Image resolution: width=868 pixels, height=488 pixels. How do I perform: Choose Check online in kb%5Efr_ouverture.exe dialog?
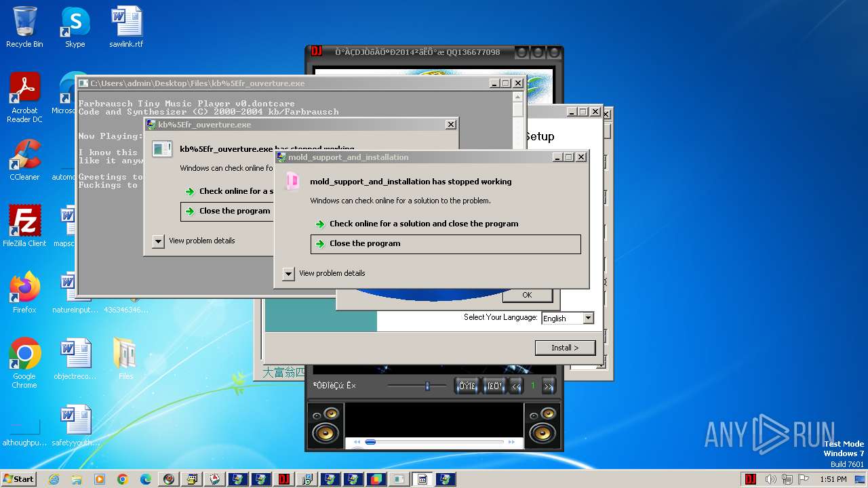point(227,191)
